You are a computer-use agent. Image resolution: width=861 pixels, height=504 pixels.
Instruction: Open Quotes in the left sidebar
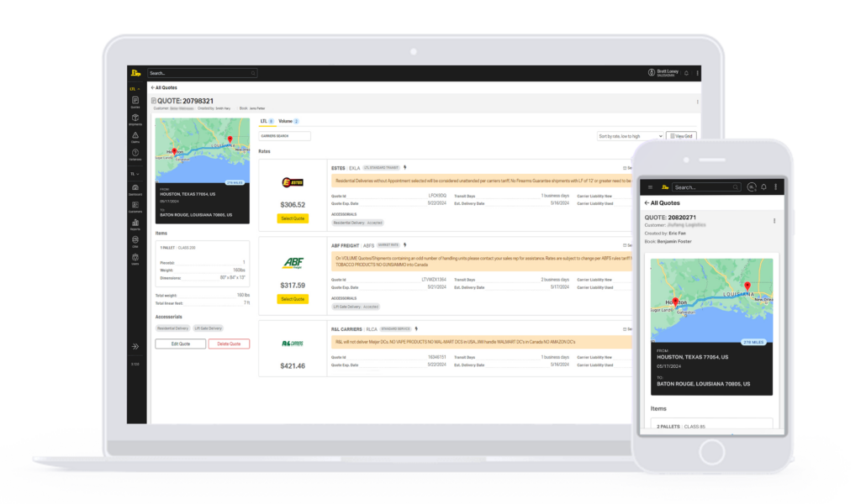[x=135, y=102]
